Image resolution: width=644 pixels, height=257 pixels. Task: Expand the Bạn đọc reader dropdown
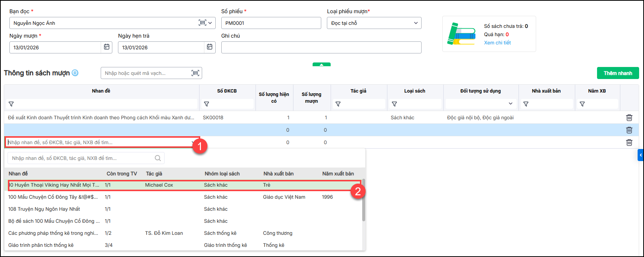pyautogui.click(x=210, y=23)
